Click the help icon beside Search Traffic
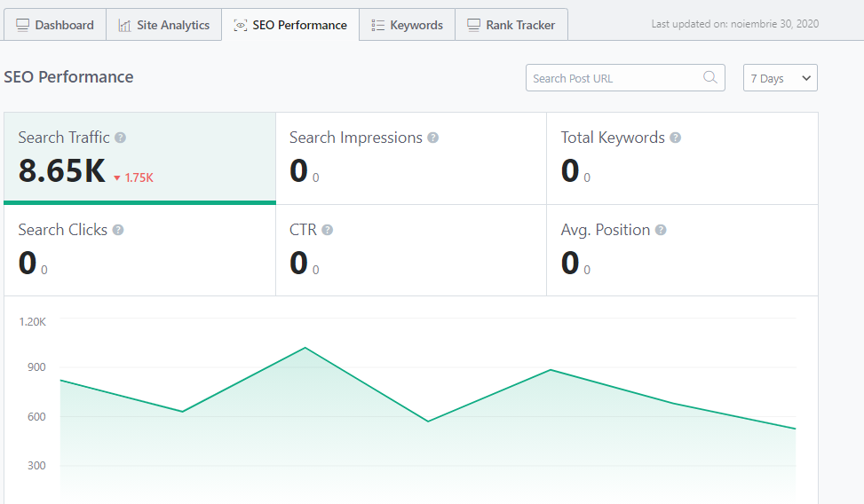This screenshot has width=864, height=504. pyautogui.click(x=121, y=138)
